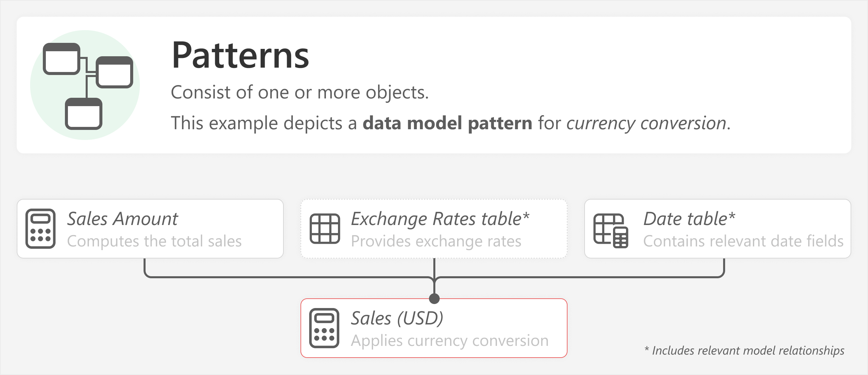The height and width of the screenshot is (375, 868).
Task: Select the italic 'currency conversion' text
Action: pos(646,123)
